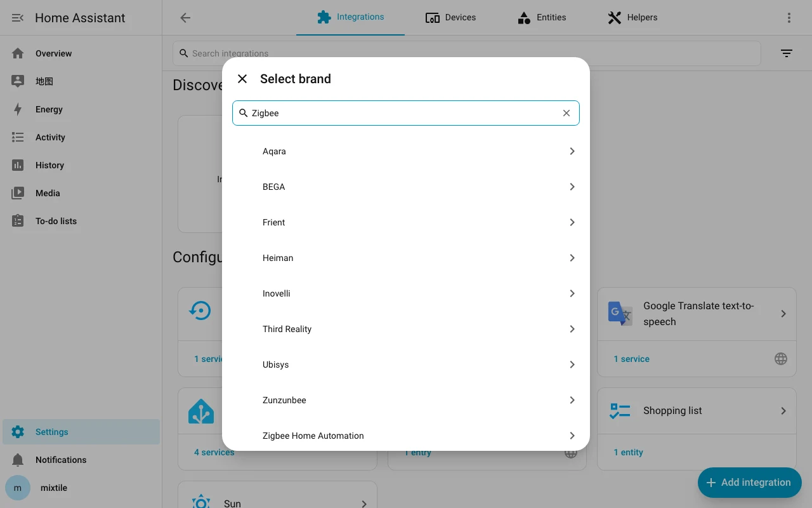Collapse the sidebar menu icon
The width and height of the screenshot is (812, 508).
click(18, 18)
